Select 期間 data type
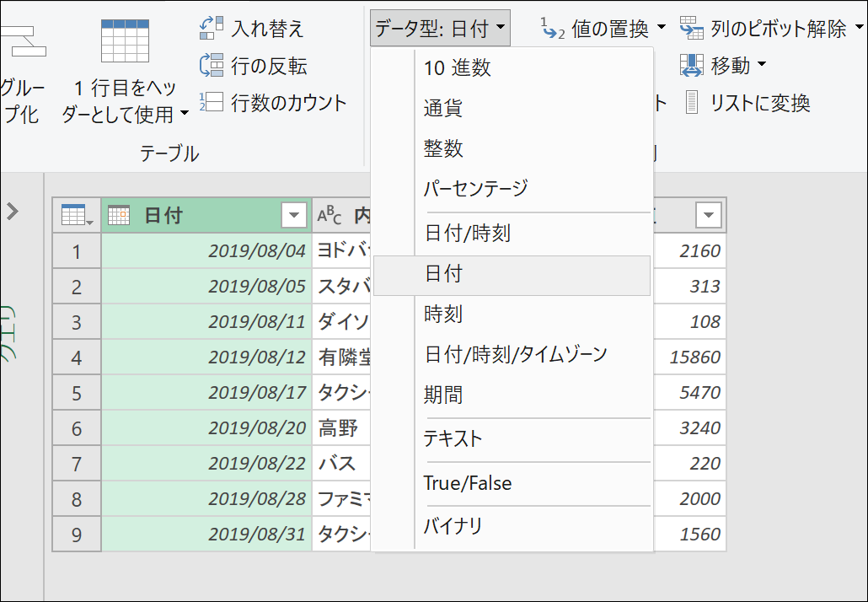 pos(512,395)
